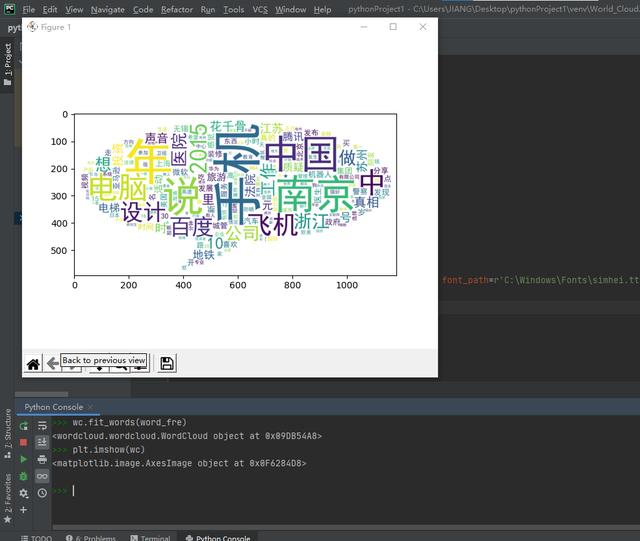Open the Navigate menu
Viewport: 640px width, 541px height.
[108, 9]
